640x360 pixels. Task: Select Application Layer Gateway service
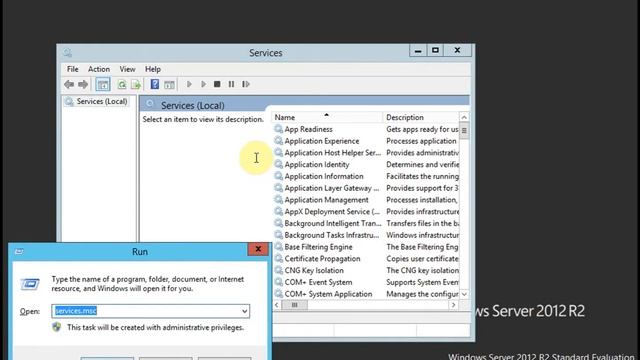point(331,188)
